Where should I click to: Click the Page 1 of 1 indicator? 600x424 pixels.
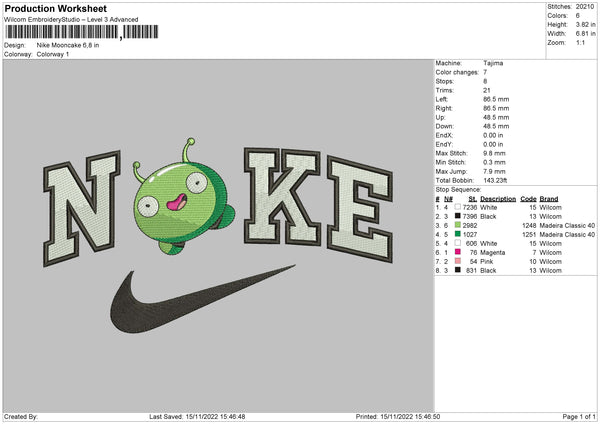(x=579, y=417)
